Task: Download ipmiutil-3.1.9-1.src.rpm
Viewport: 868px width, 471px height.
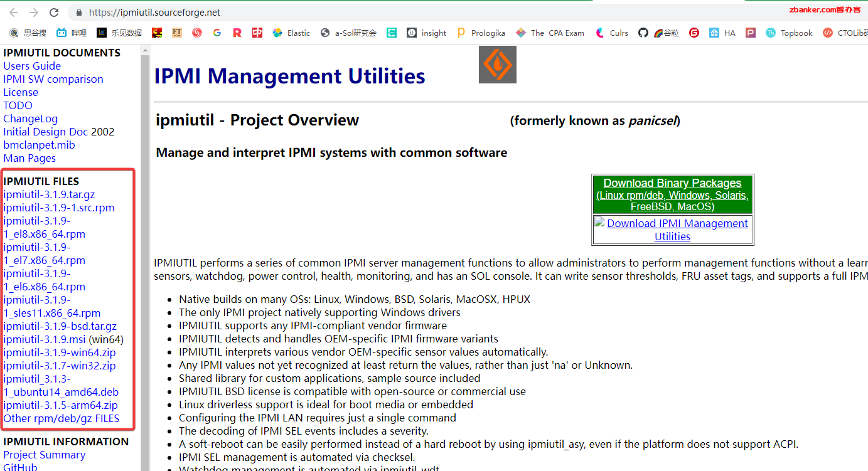Action: 59,208
